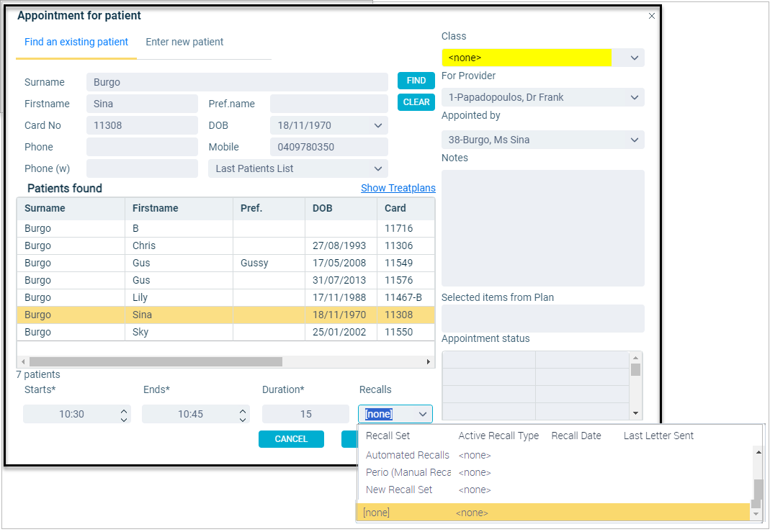Viewport: 770px width, 532px height.
Task: Select the highlighted [none] recall option
Action: coord(553,513)
